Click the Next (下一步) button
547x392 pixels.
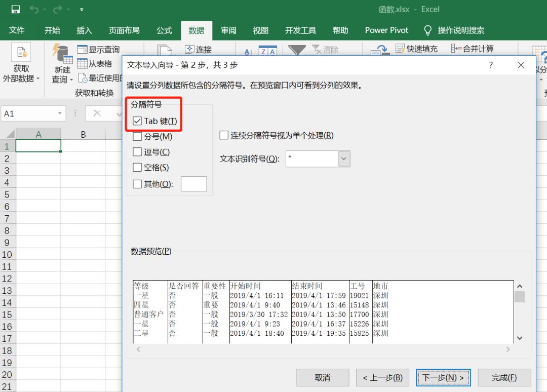pyautogui.click(x=443, y=378)
